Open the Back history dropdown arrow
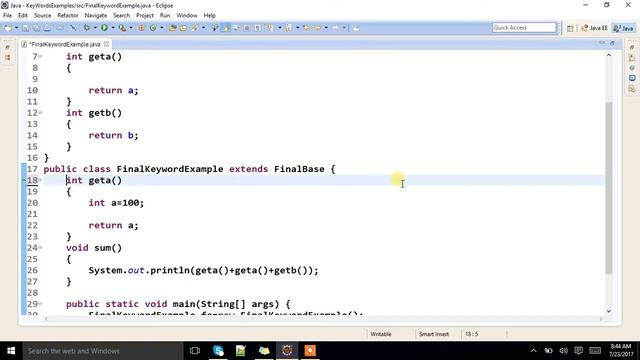 326,28
